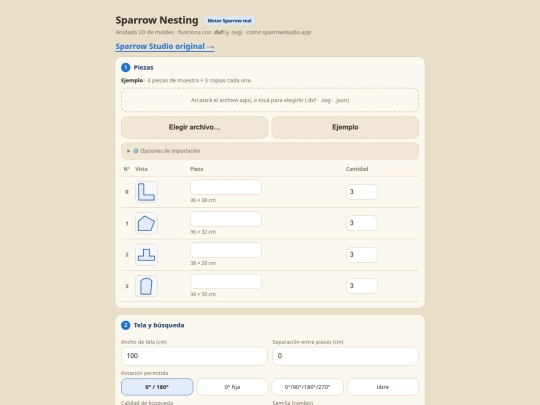Click the Sparrow Nesting title
This screenshot has height=405, width=540.
pos(157,20)
